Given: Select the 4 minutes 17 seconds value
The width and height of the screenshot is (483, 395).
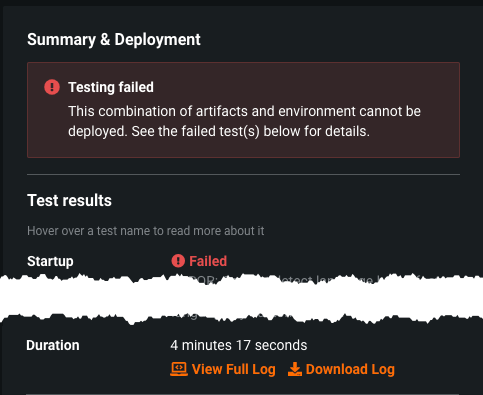Looking at the screenshot, I should (x=239, y=345).
